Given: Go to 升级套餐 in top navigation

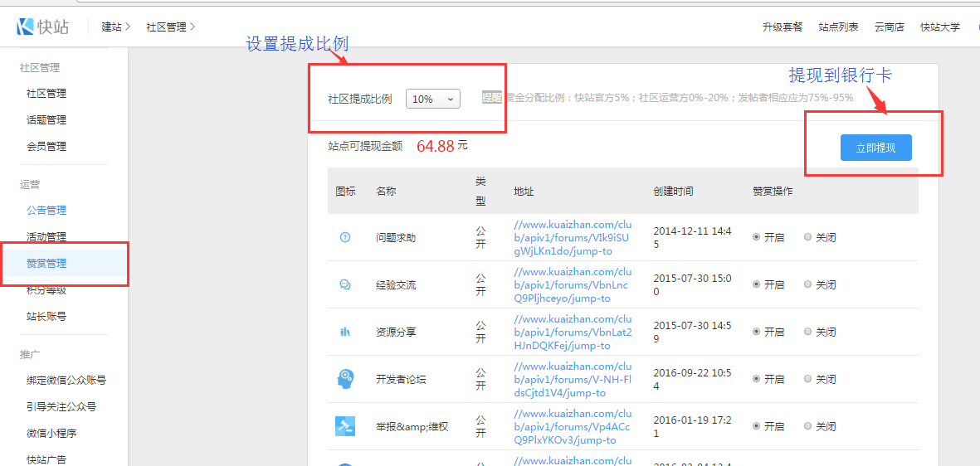Looking at the screenshot, I should click(x=783, y=27).
